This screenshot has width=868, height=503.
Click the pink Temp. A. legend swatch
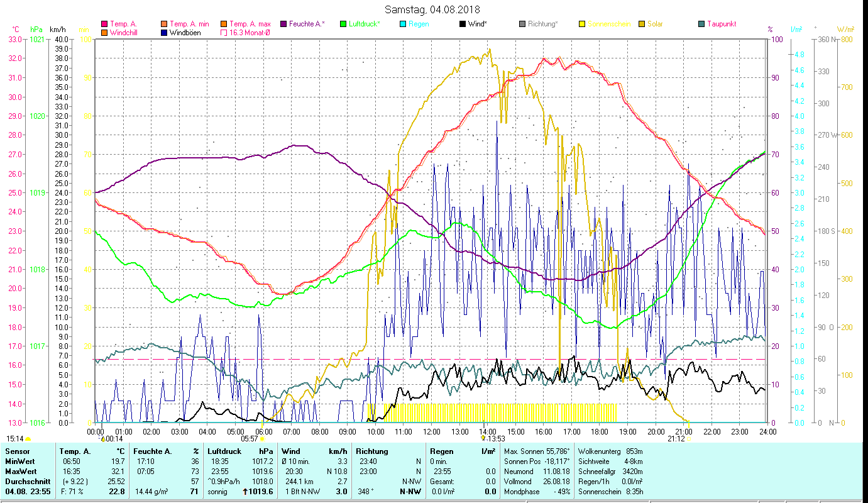click(104, 25)
